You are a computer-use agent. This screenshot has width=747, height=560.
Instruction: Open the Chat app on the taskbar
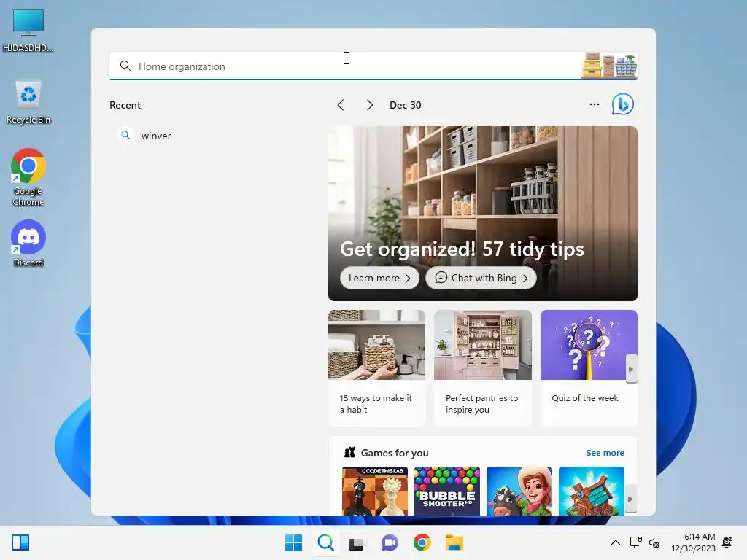point(390,542)
